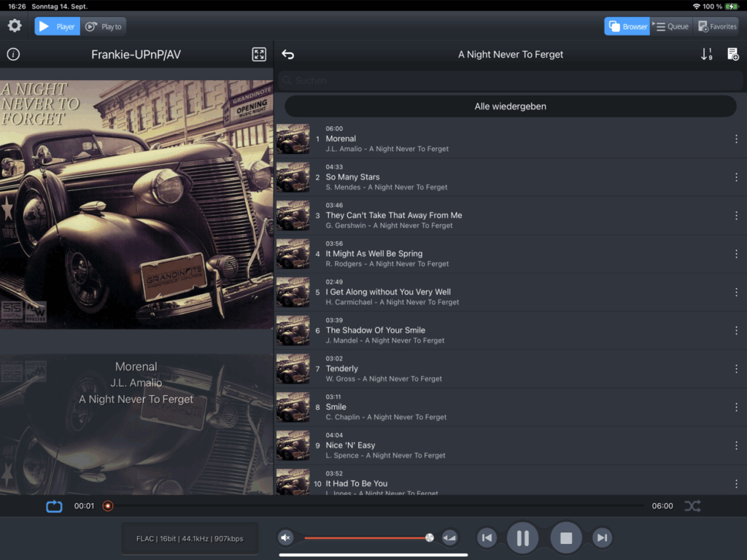
Task: Expand album art to fullscreen
Action: (x=259, y=55)
